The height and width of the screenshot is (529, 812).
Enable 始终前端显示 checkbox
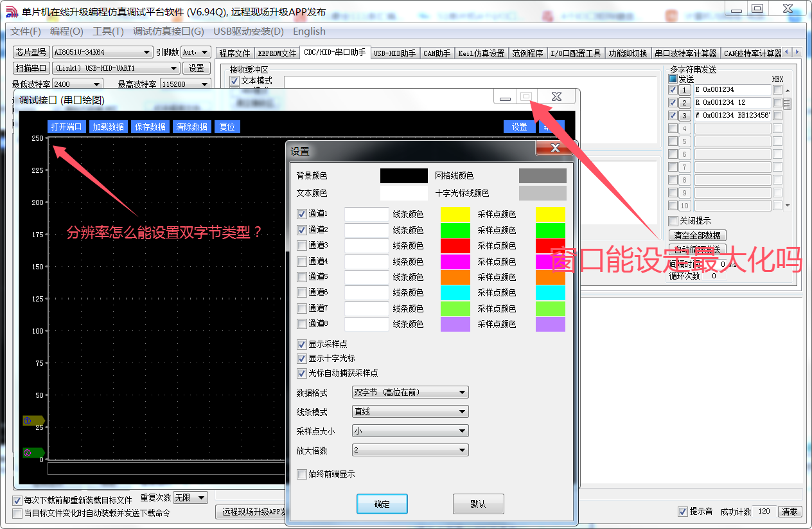coord(302,474)
